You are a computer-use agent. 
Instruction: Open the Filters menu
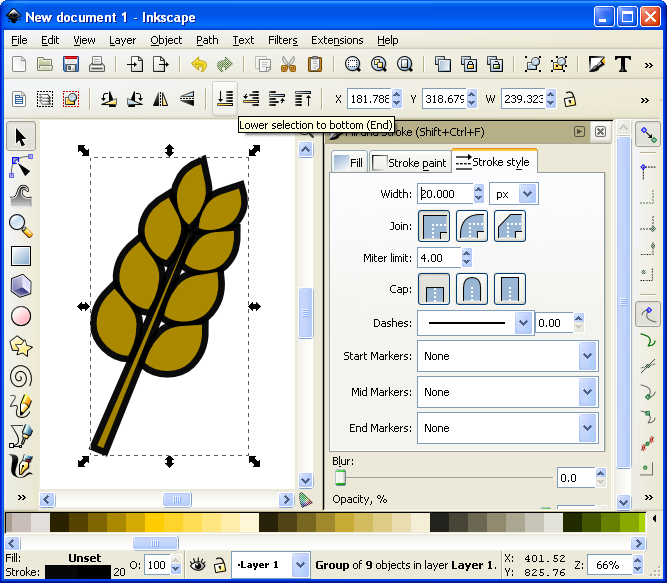(283, 40)
